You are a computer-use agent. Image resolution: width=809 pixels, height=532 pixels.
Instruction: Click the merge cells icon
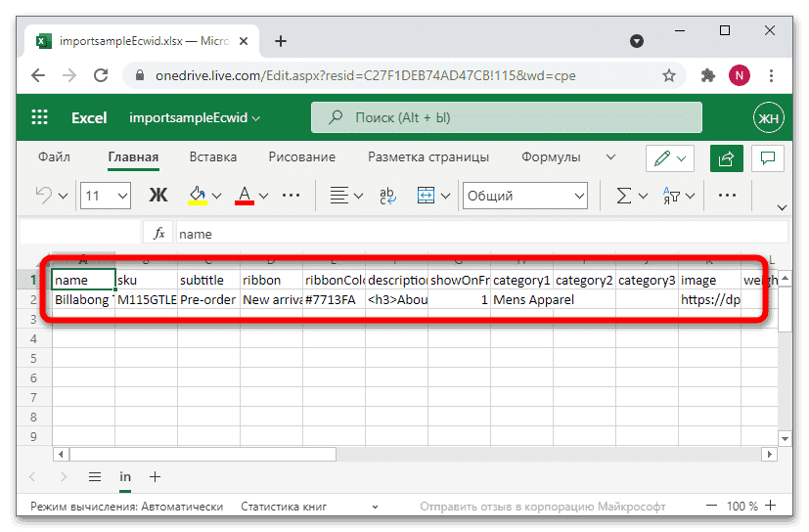[x=427, y=196]
